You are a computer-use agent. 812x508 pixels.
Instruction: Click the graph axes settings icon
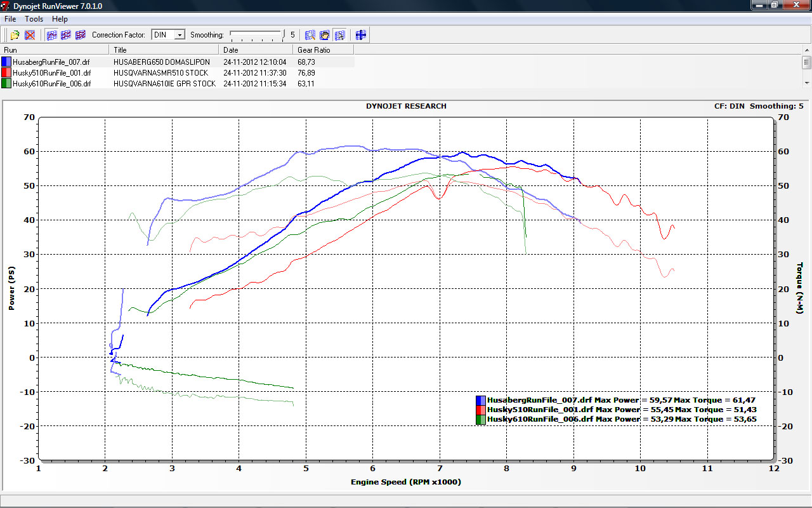tap(361, 35)
